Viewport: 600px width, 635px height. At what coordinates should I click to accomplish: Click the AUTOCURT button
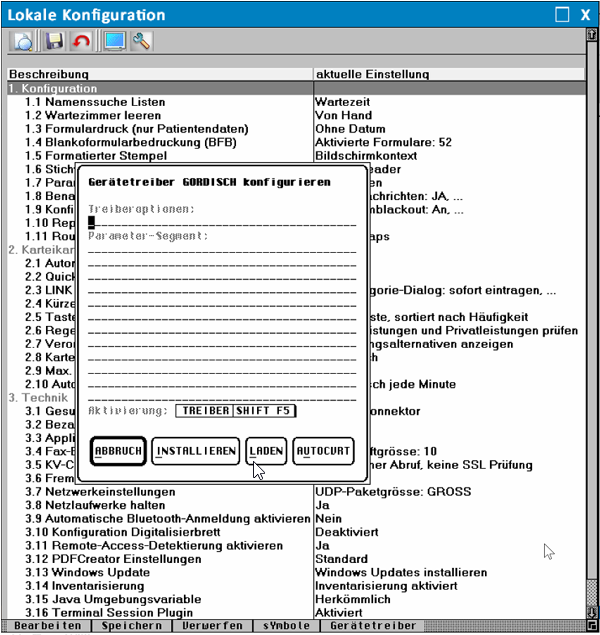point(323,451)
